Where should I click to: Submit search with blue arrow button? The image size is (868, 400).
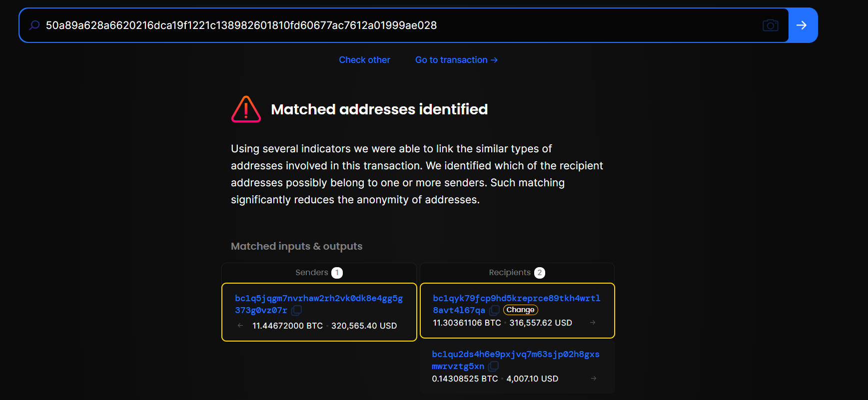[x=802, y=25]
